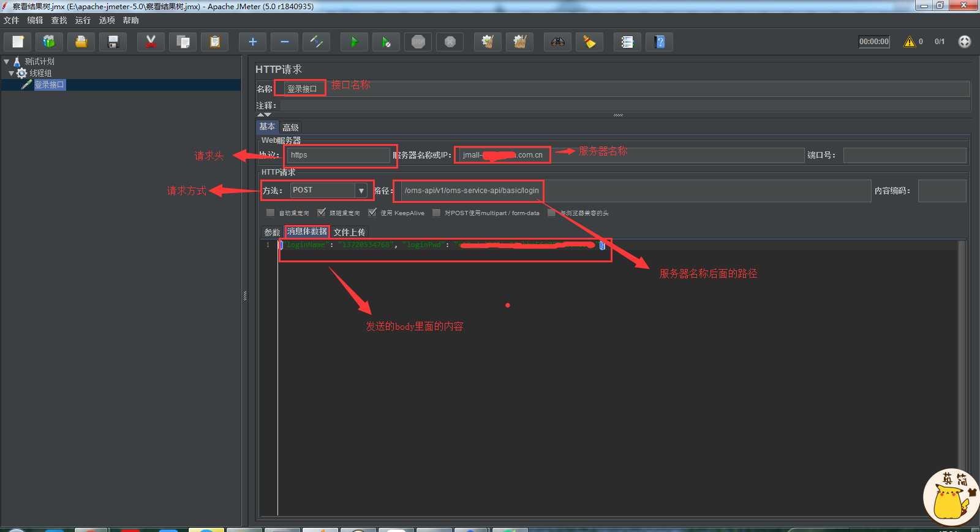
Task: Create a new test plan
Action: click(18, 42)
